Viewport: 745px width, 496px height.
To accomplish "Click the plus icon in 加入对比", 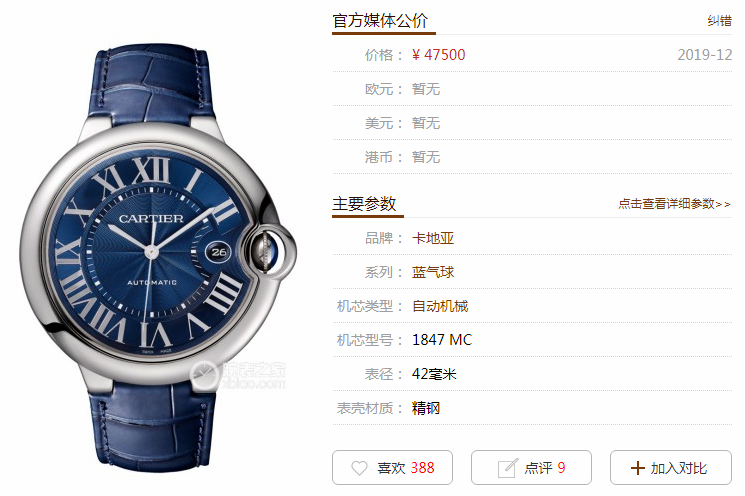I will pyautogui.click(x=637, y=468).
